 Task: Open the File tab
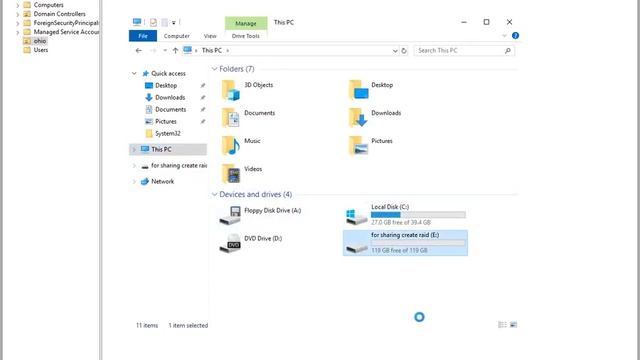(143, 36)
